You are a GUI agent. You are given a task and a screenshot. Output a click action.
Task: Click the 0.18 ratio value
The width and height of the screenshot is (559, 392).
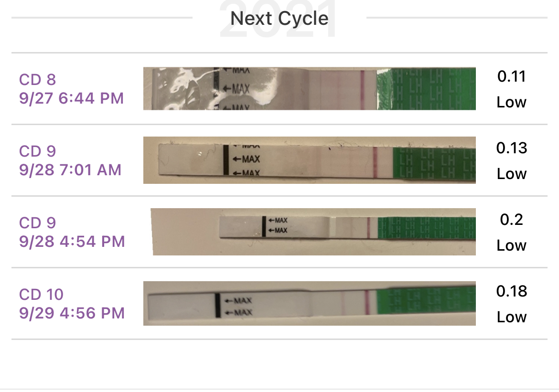512,291
